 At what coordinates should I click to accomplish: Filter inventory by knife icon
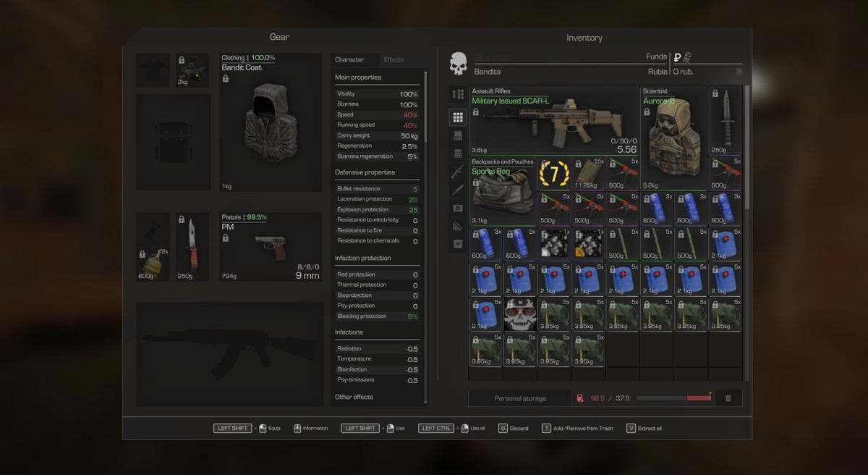[x=458, y=190]
